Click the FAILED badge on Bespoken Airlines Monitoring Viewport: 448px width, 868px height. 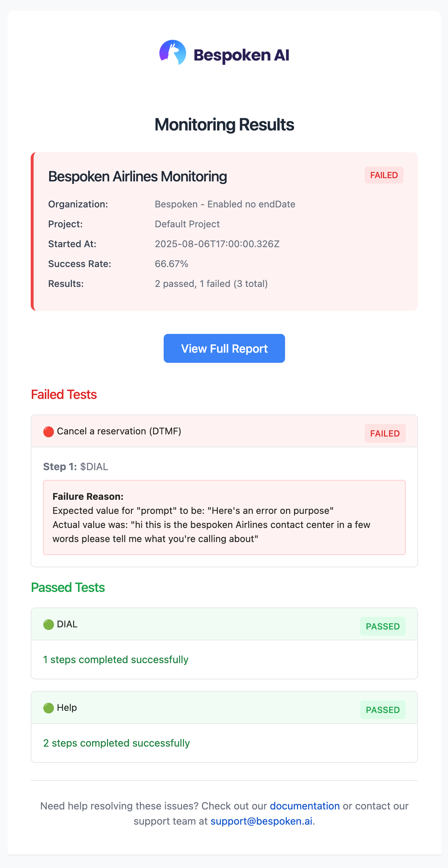(x=384, y=175)
